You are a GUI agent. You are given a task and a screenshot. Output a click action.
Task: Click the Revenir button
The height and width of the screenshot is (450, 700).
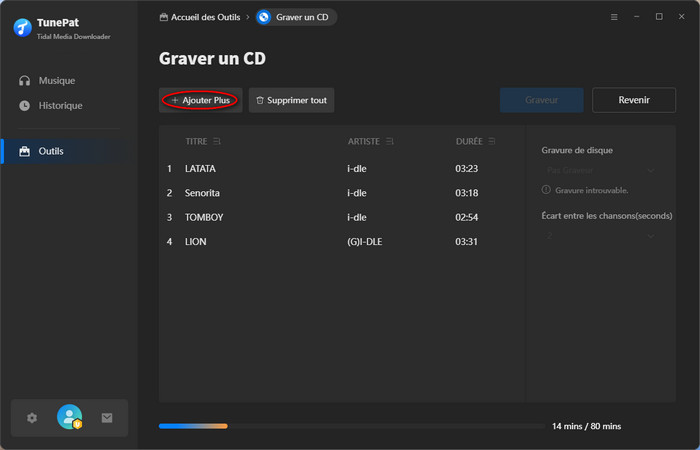633,100
